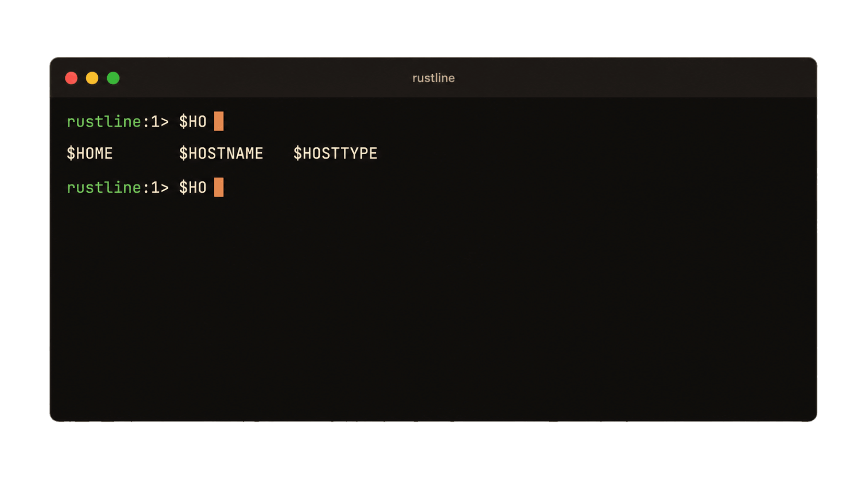Click the $HO input on the last prompt line
The image size is (868, 495).
(x=193, y=188)
